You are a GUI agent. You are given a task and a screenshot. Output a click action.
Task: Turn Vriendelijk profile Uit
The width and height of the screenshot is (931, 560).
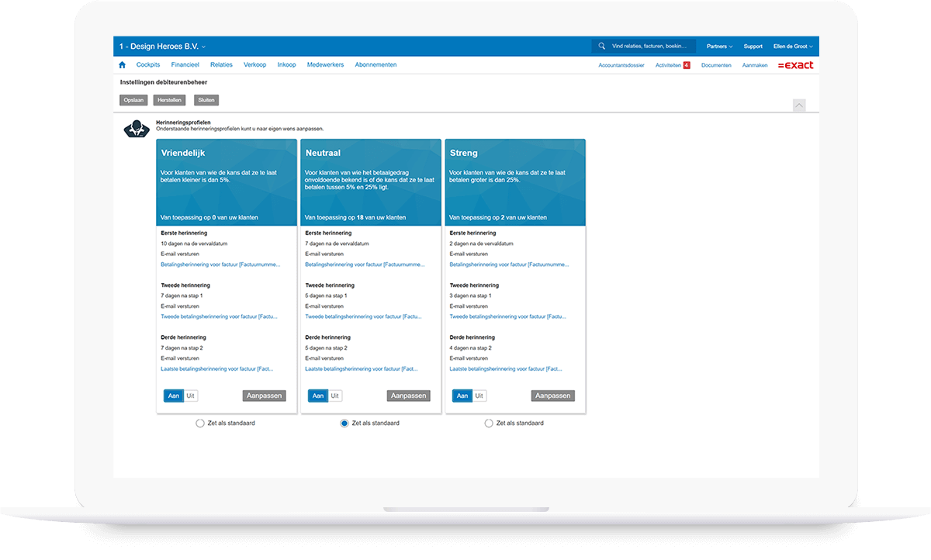click(191, 396)
